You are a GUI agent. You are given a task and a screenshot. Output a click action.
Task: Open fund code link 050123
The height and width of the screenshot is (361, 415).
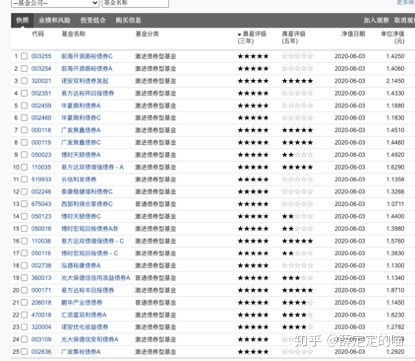pyautogui.click(x=41, y=216)
